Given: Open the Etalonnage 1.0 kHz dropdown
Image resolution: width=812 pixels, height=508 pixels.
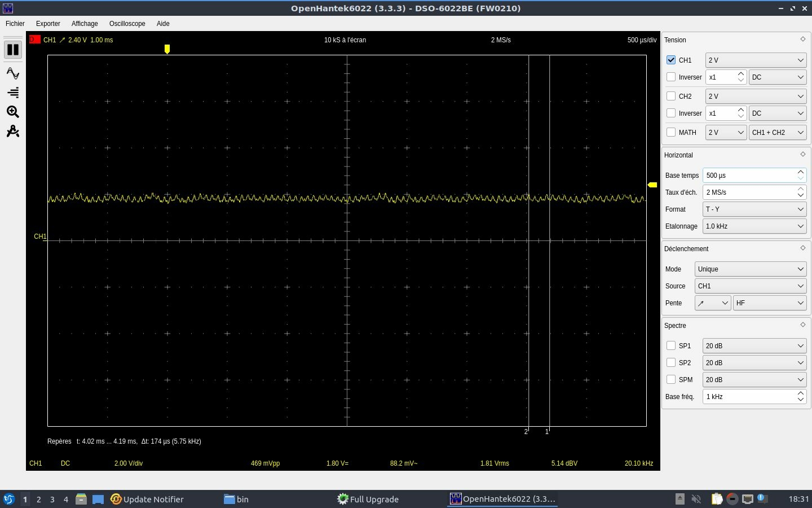Looking at the screenshot, I should 754,226.
